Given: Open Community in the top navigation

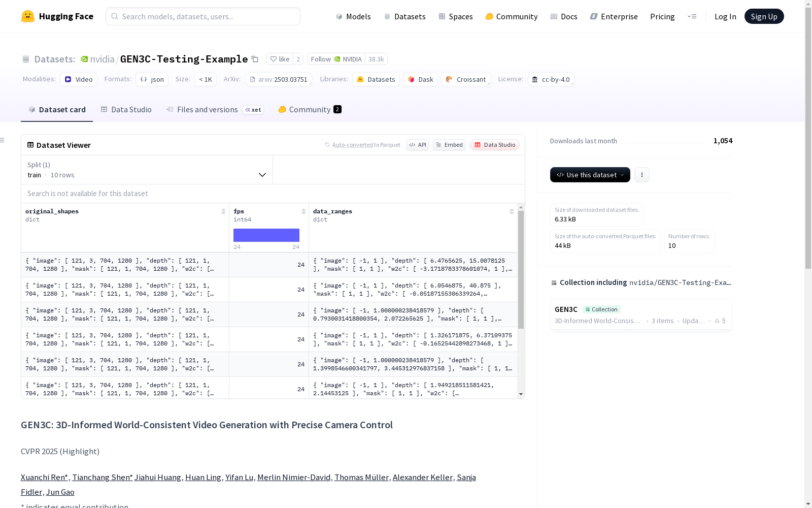Looking at the screenshot, I should [x=512, y=16].
